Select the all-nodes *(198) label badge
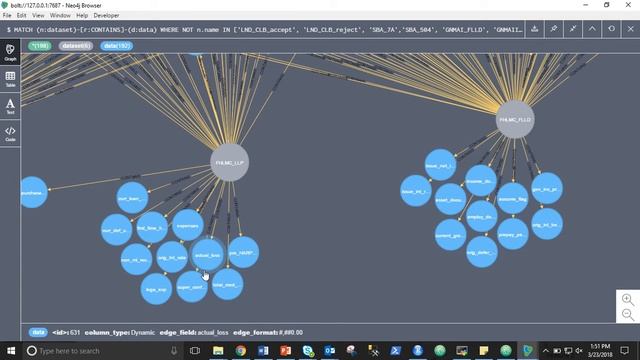Image resolution: width=640 pixels, height=360 pixels. point(40,46)
